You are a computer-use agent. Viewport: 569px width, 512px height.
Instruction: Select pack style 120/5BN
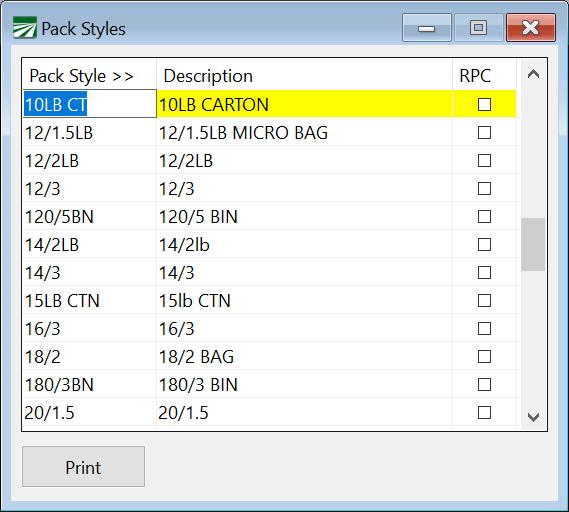(90, 217)
